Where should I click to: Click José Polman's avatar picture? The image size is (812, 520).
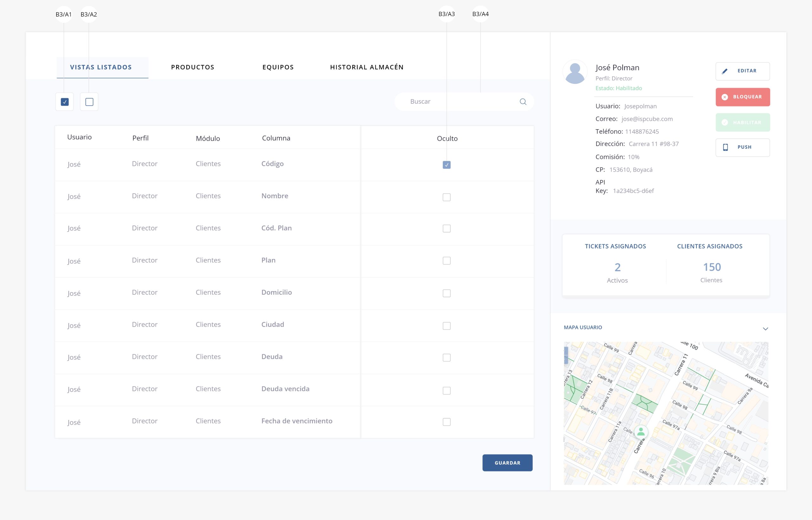[575, 72]
